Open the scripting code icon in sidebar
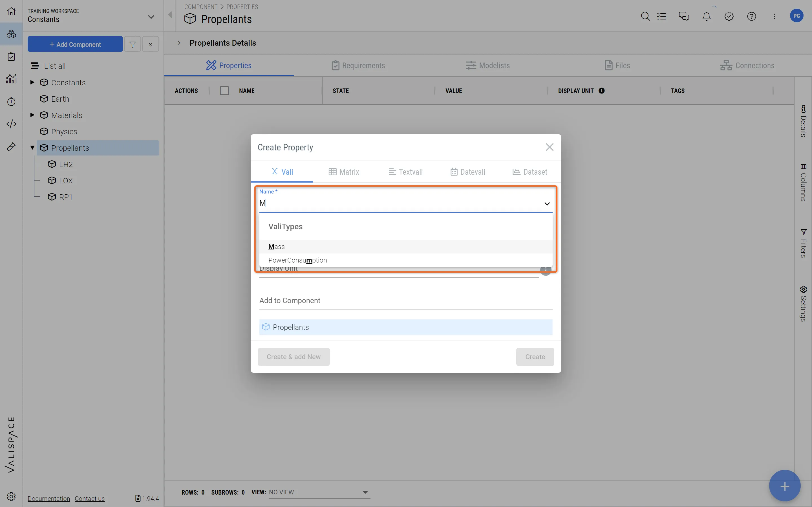 coord(11,124)
